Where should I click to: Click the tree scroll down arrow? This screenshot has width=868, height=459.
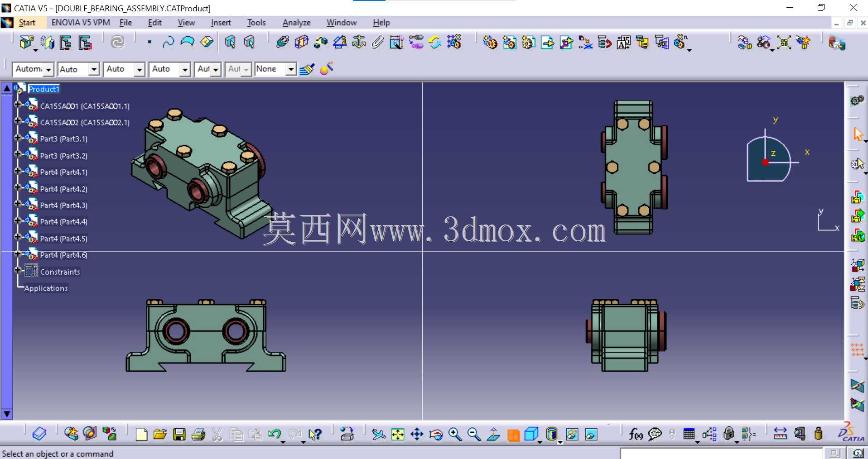click(x=7, y=414)
